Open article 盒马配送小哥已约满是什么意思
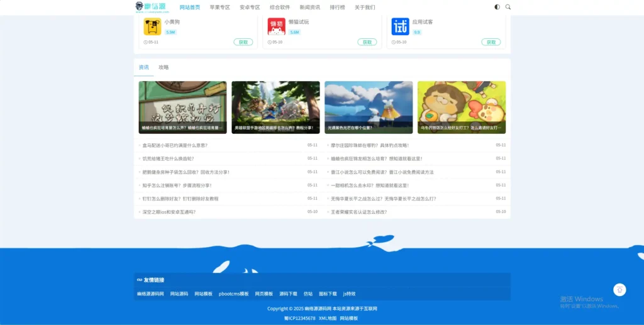 [175, 145]
